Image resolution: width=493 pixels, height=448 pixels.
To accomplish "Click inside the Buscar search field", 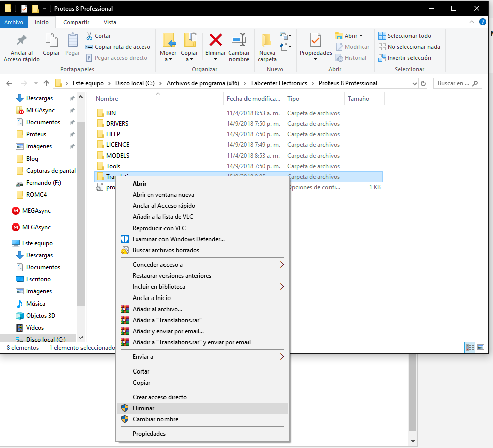I will [455, 83].
